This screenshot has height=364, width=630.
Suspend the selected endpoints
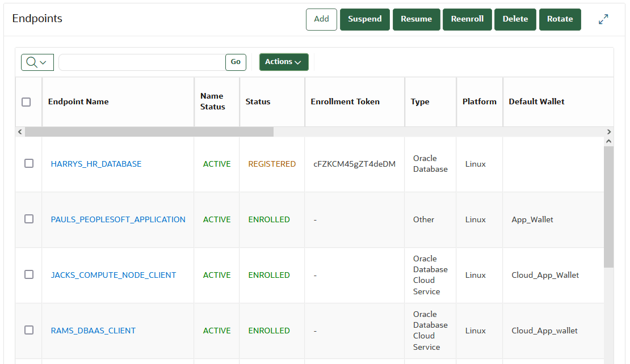pyautogui.click(x=364, y=19)
